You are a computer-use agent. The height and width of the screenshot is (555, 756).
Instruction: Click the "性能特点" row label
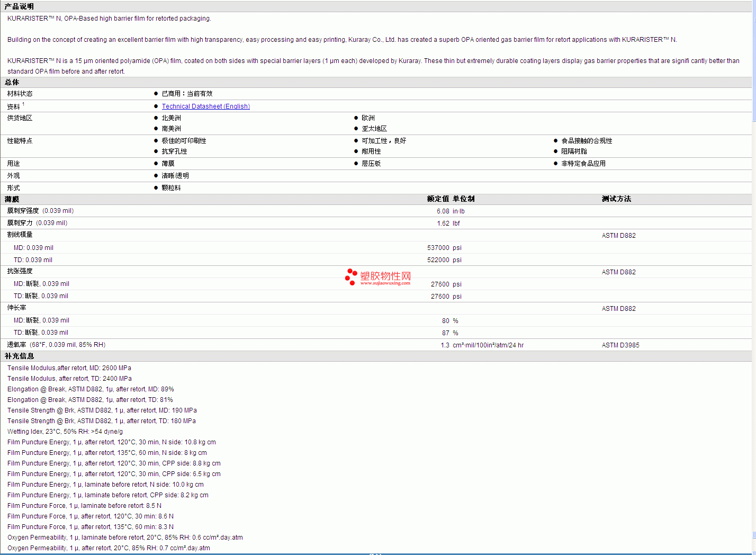tap(20, 141)
